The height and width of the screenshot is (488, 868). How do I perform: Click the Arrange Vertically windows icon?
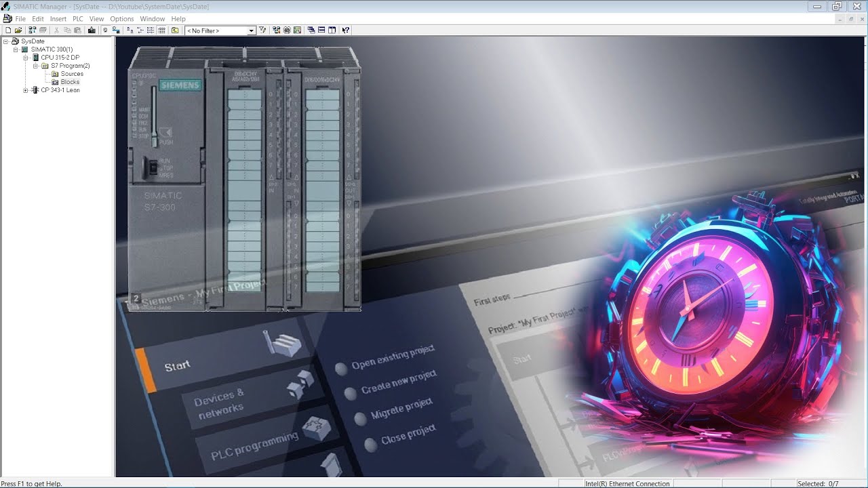tap(332, 30)
